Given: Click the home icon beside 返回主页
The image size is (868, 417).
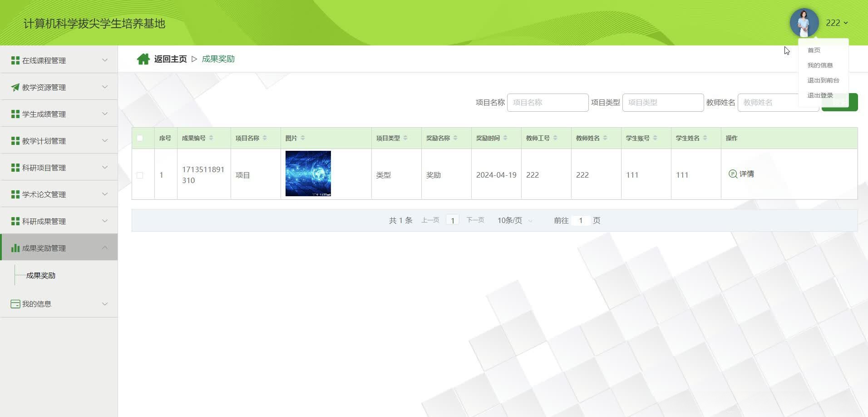Looking at the screenshot, I should [143, 59].
